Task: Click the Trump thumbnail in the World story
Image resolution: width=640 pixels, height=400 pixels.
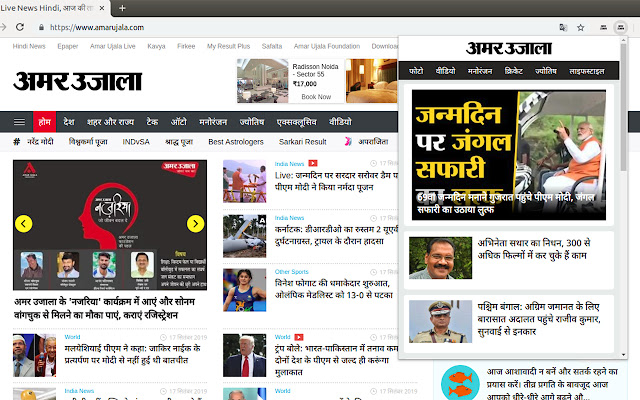Action: pyautogui.click(x=244, y=356)
